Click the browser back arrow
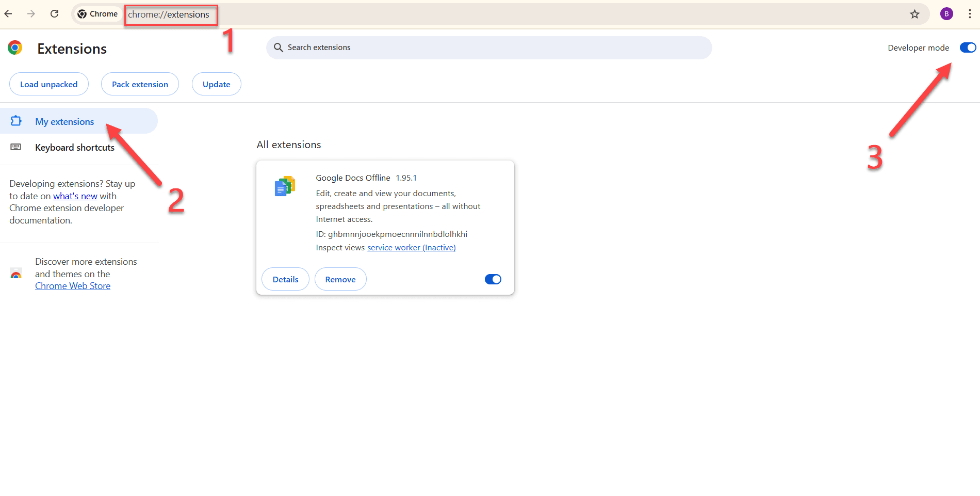Screen dimensions: 980x496 pos(9,14)
